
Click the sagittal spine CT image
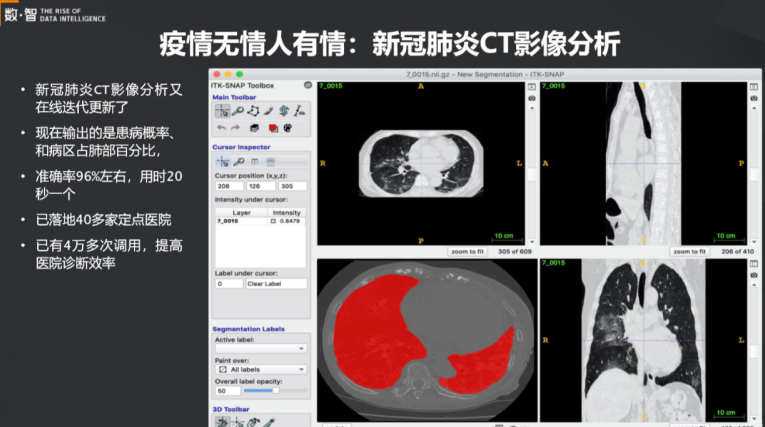(x=644, y=163)
